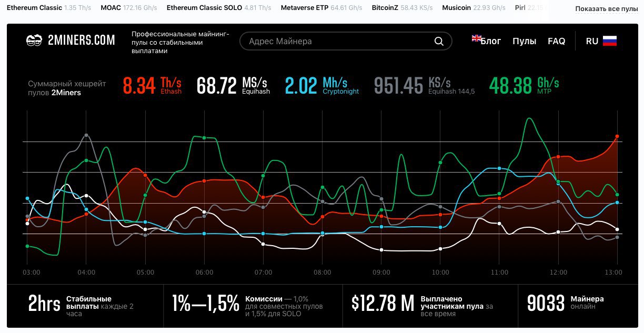Click the red Ethash point at 13:00
Image resolution: width=644 pixels, height=333 pixels.
(617, 136)
